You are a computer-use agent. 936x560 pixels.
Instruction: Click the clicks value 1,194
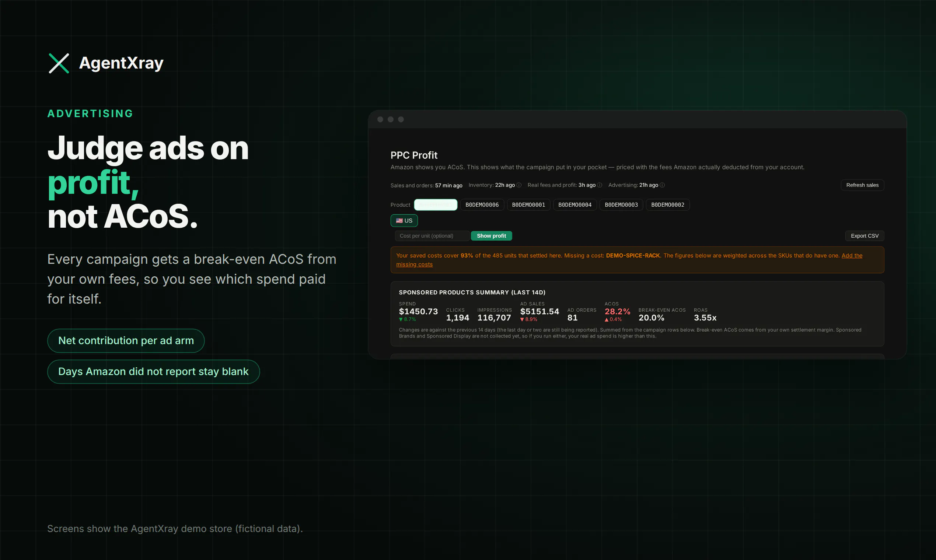(x=458, y=318)
